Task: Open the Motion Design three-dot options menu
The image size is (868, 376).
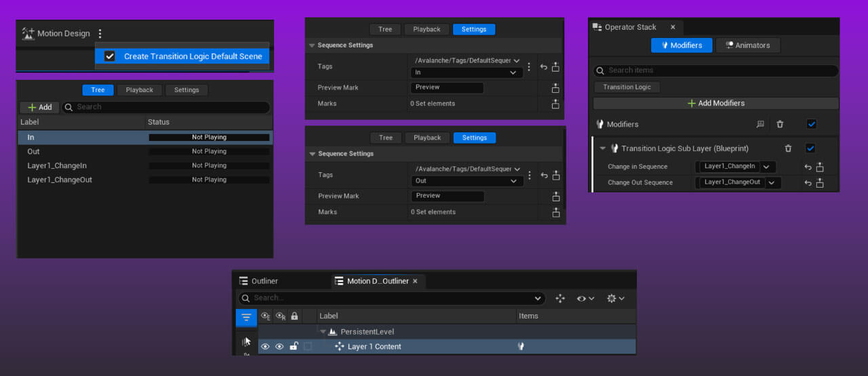Action: pyautogui.click(x=100, y=33)
